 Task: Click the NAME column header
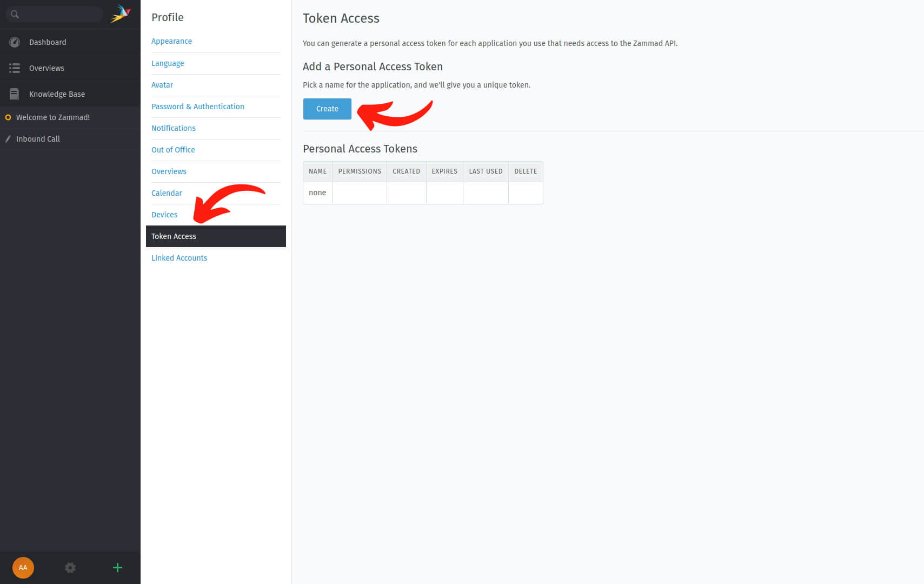(x=317, y=171)
